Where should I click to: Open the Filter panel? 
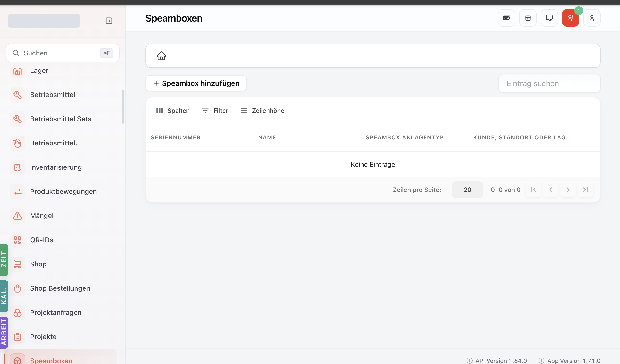215,111
